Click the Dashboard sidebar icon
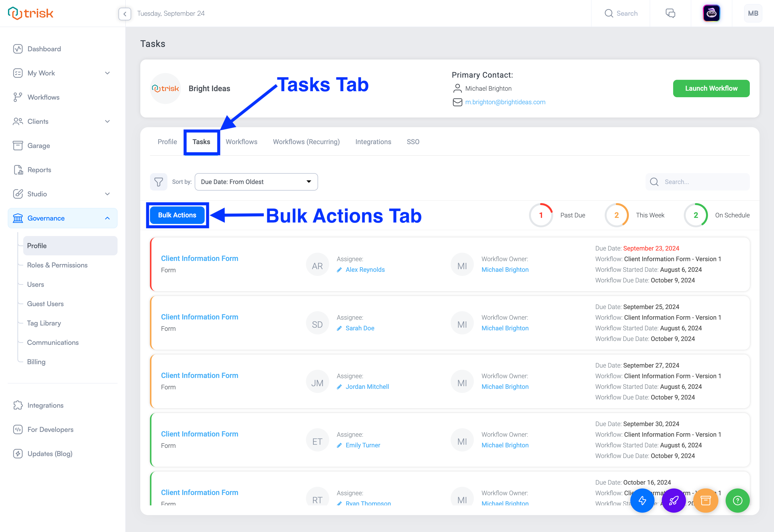This screenshot has height=532, width=774. pyautogui.click(x=18, y=49)
